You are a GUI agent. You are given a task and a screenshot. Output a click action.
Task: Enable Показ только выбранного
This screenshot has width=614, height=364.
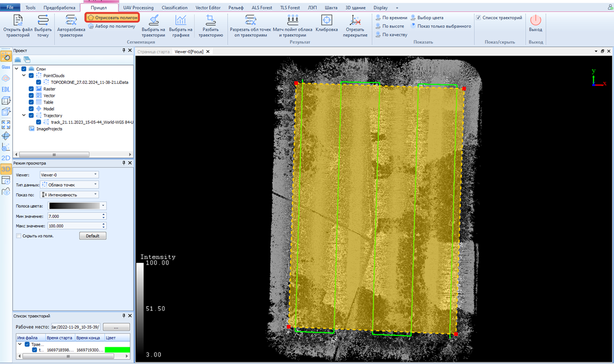441,26
